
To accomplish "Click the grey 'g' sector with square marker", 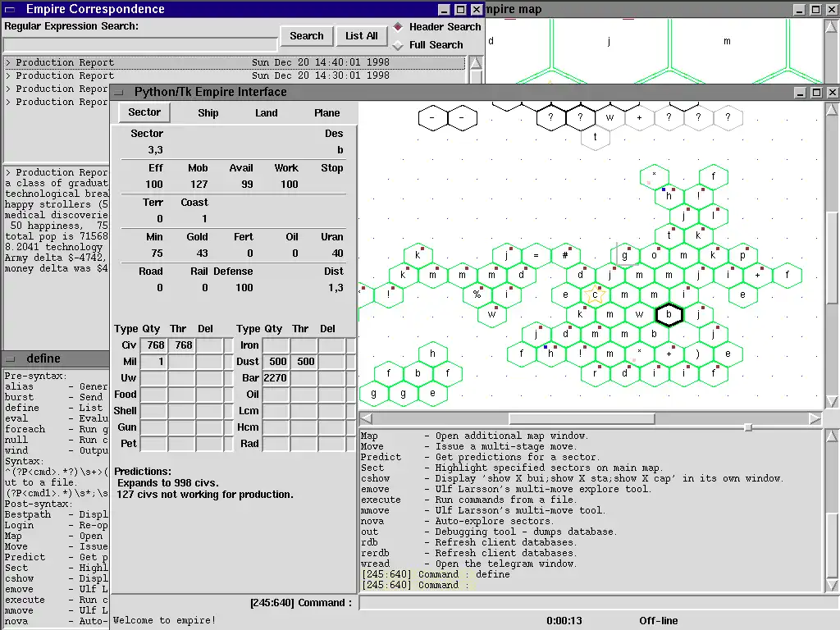I will click(x=624, y=256).
